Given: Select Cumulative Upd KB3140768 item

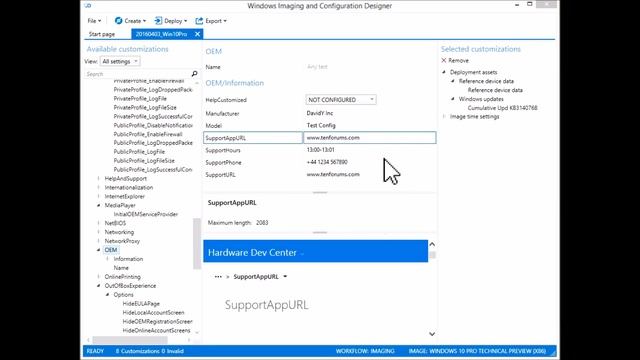Looking at the screenshot, I should (x=502, y=108).
